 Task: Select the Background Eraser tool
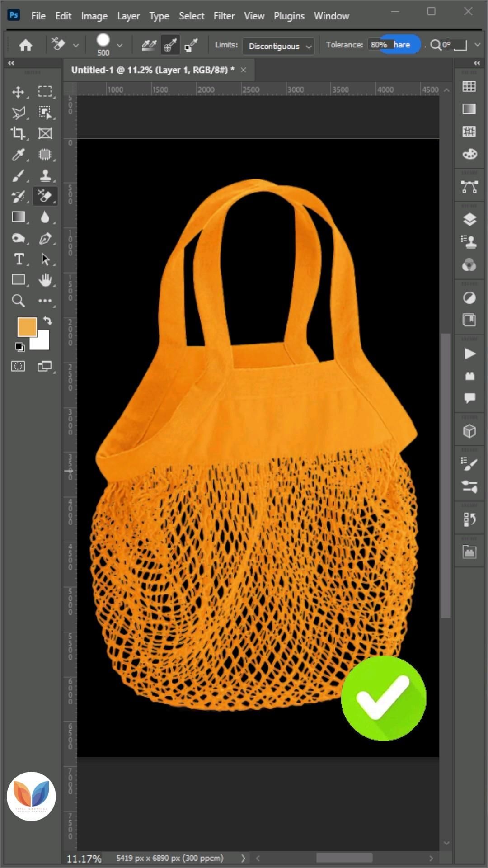[45, 196]
